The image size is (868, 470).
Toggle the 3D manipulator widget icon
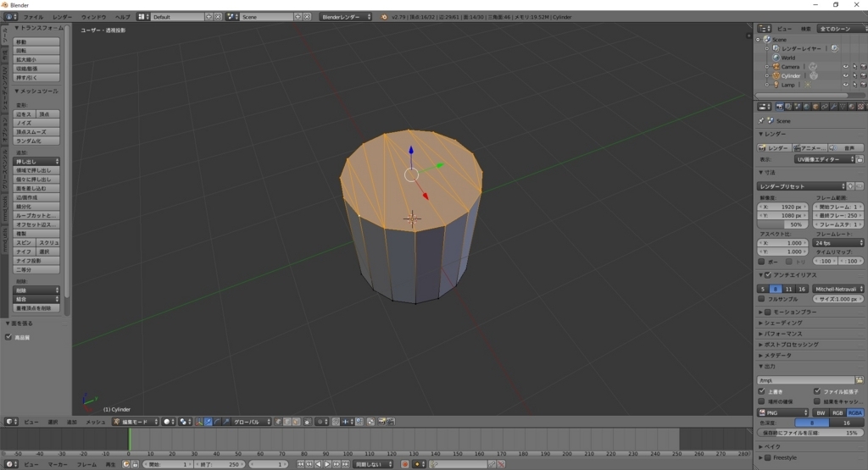(x=199, y=422)
